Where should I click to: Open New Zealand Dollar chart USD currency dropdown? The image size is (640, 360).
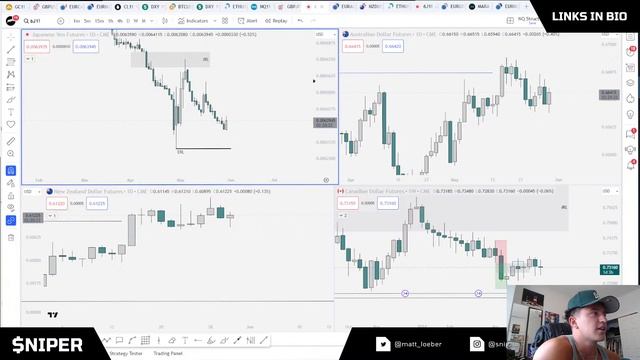pyautogui.click(x=32, y=191)
